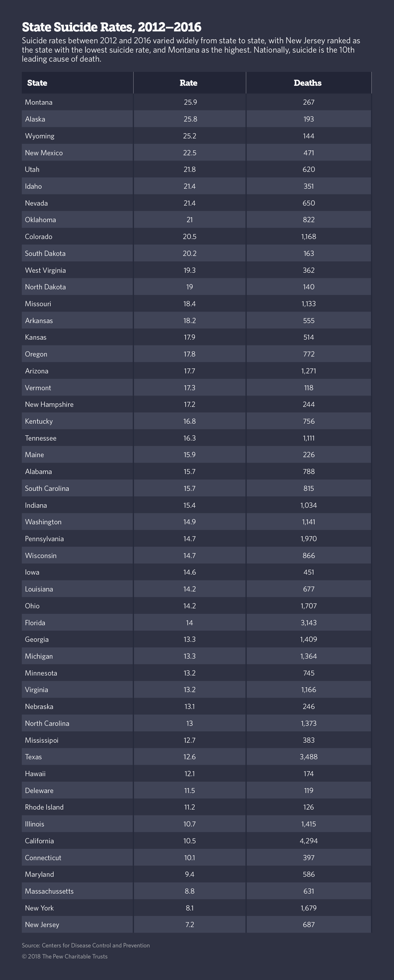Viewport: 394px width, 980px height.
Task: Click Alaska's rate value 25.8
Action: (x=190, y=119)
